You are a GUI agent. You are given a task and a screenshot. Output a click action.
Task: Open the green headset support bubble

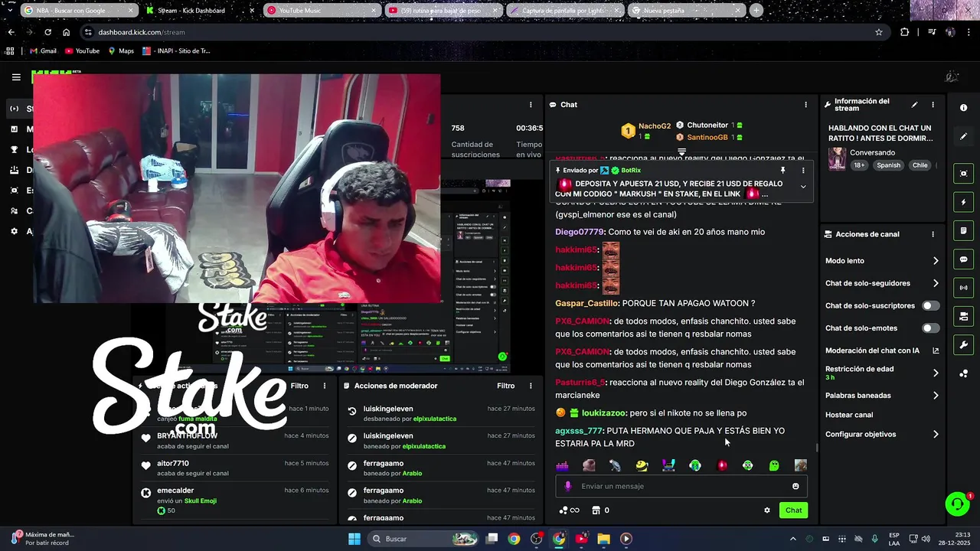click(957, 504)
